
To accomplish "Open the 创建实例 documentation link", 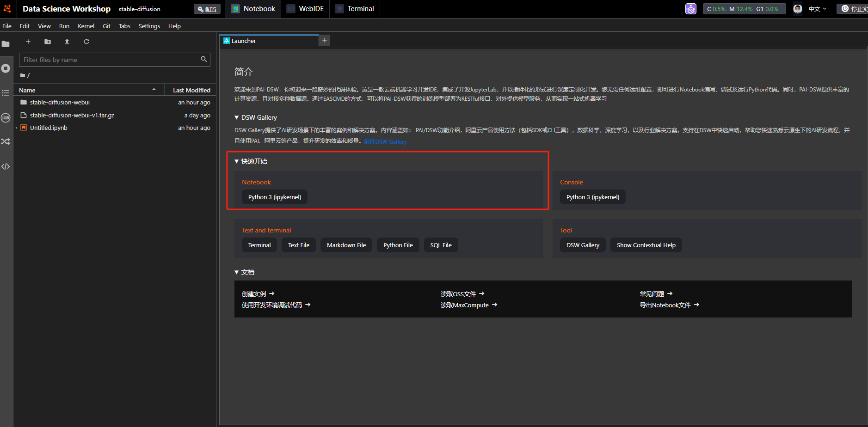I will [x=258, y=294].
